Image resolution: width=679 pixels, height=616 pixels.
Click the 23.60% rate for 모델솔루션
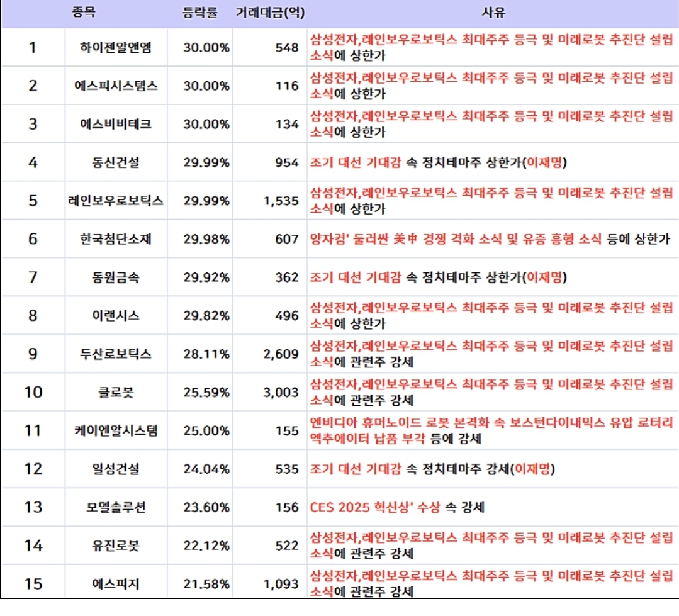206,507
